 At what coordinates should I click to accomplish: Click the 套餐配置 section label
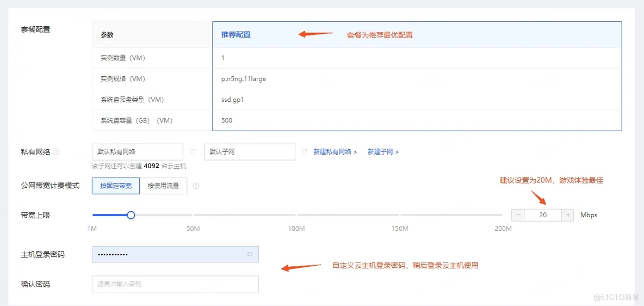point(35,29)
